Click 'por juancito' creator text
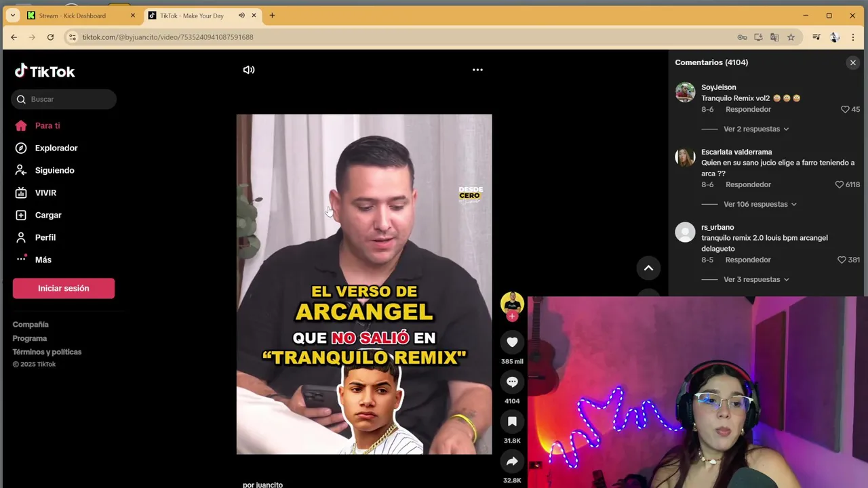 [262, 485]
